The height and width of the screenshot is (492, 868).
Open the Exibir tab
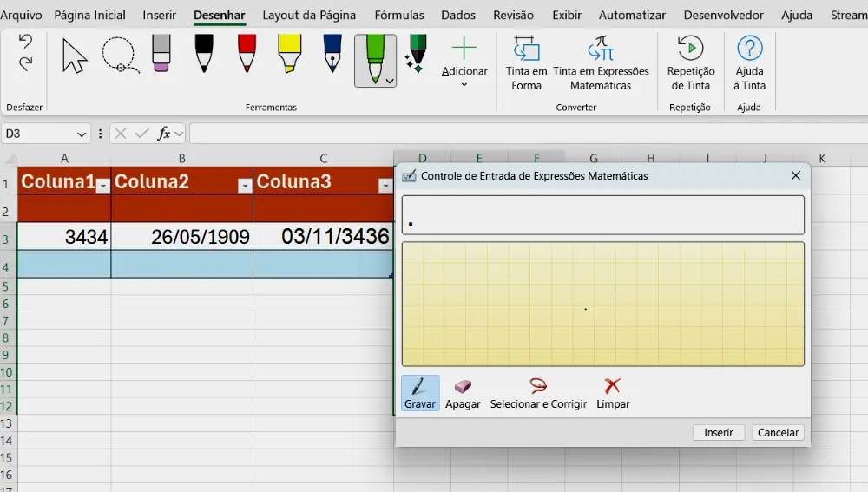click(567, 15)
